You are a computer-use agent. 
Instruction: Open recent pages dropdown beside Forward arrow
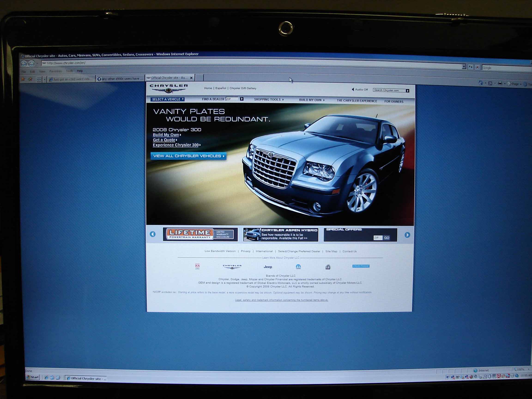37,63
